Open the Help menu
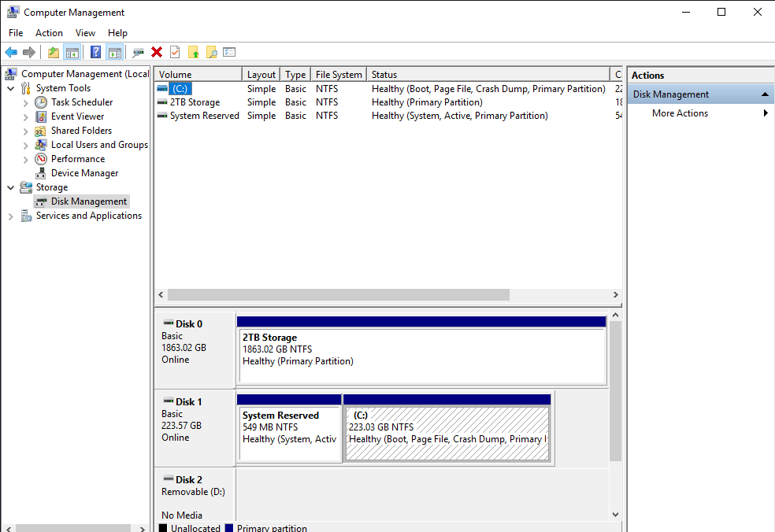 coord(117,33)
